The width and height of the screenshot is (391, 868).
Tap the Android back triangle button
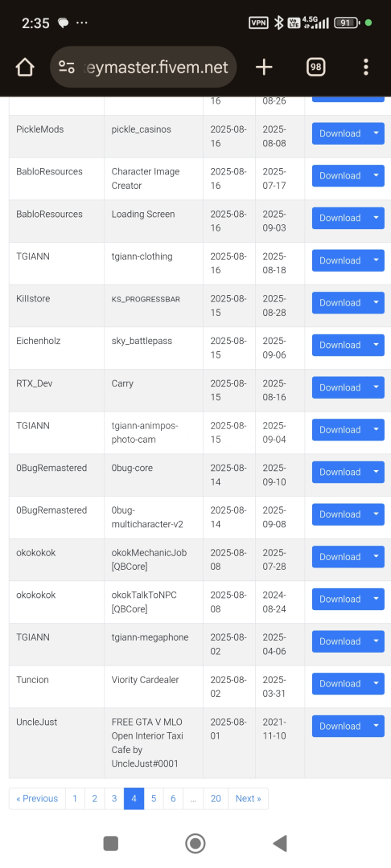click(x=280, y=844)
